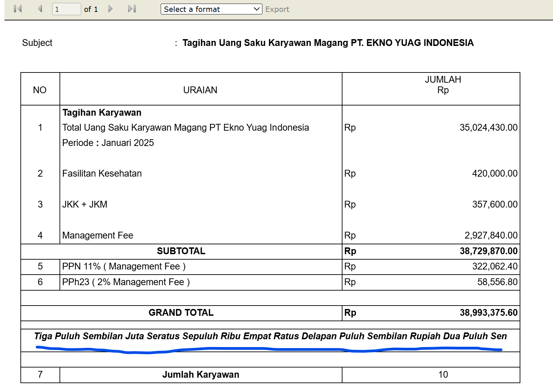Open the Select a format dropdown
Image resolution: width=553 pixels, height=392 pixels.
click(x=211, y=9)
